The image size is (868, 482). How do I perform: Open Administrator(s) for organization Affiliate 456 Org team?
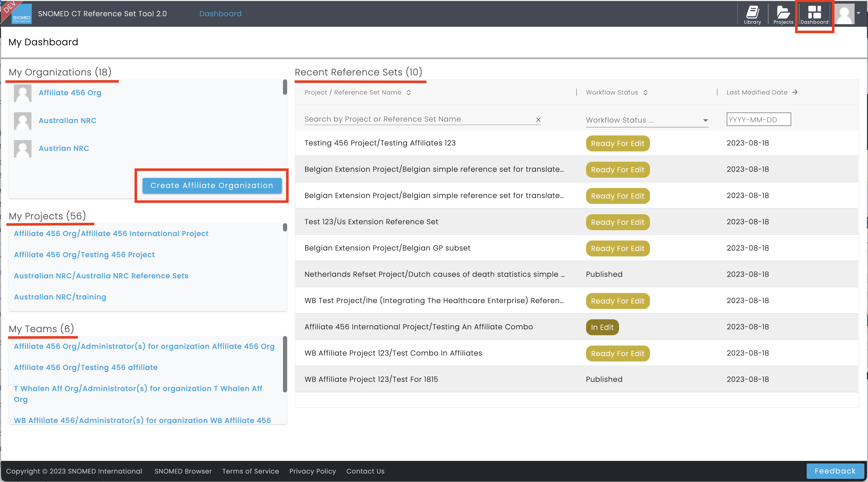point(144,346)
